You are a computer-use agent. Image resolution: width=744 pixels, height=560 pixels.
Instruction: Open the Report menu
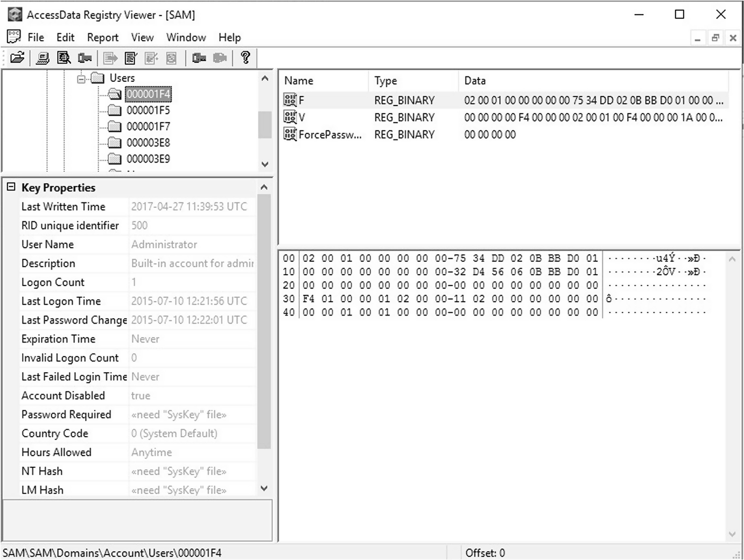pos(103,37)
